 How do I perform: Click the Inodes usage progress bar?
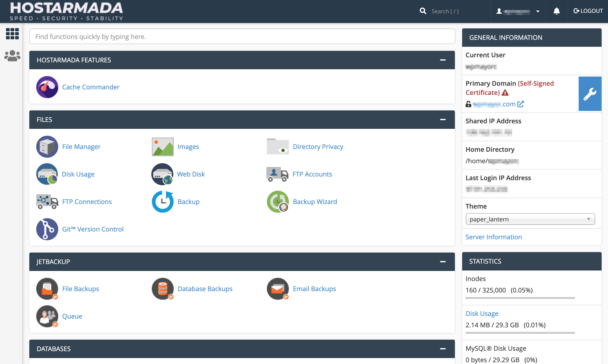(520, 298)
